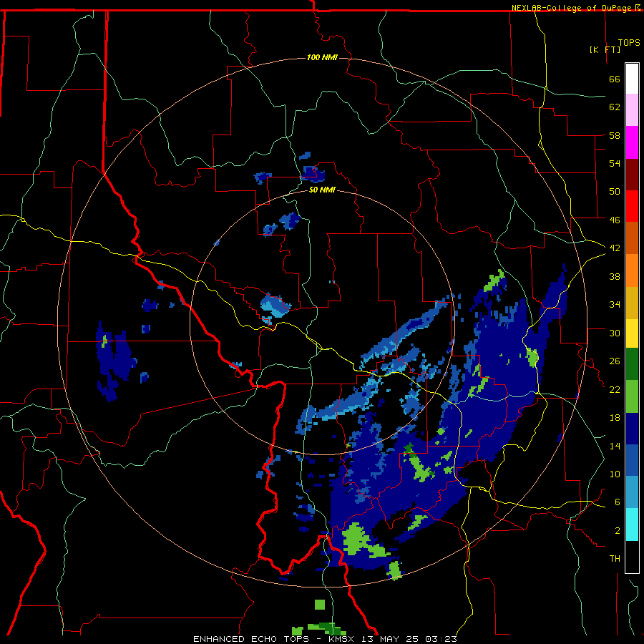Click the TOPS legend title
This screenshot has width=644, height=644.
click(629, 42)
